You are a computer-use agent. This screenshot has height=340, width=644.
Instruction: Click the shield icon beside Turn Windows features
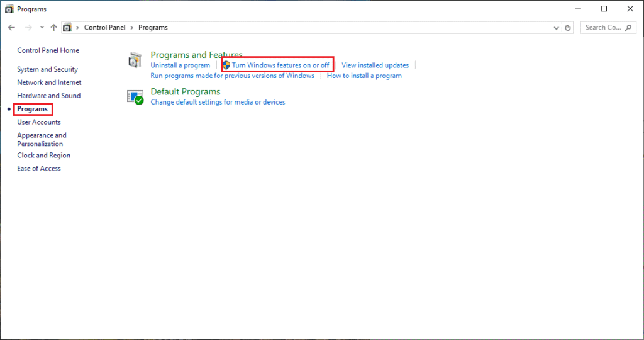click(226, 65)
